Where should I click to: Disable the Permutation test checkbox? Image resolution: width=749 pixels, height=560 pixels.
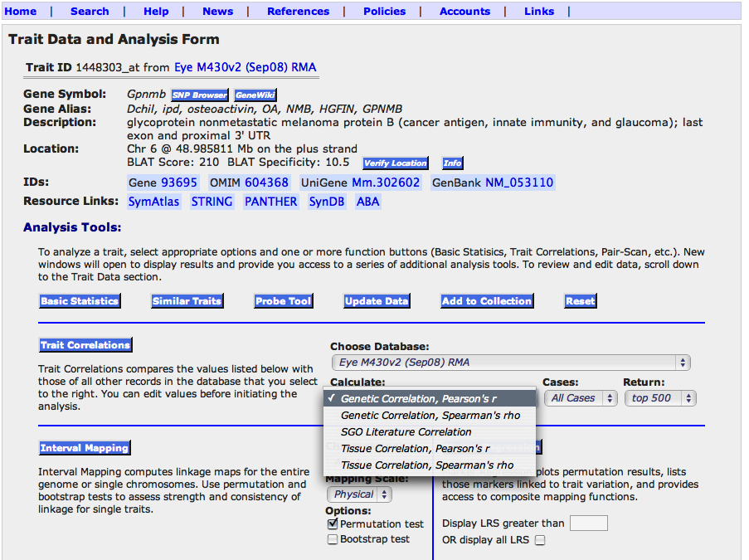(333, 524)
